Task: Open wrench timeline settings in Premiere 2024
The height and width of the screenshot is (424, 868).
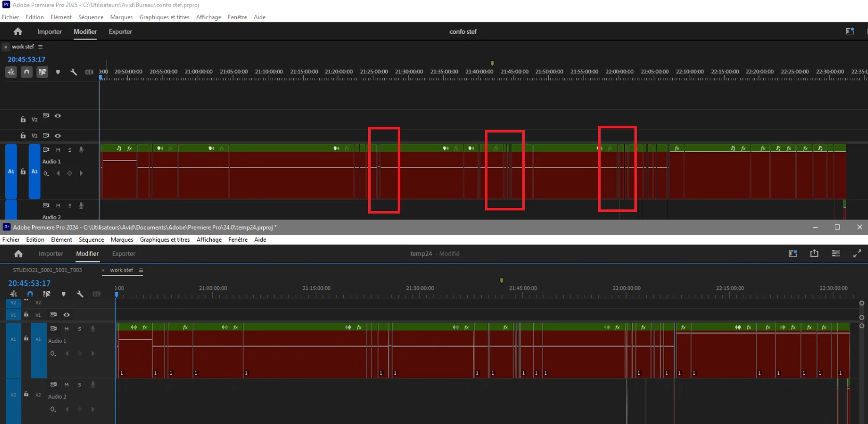Action: [80, 294]
